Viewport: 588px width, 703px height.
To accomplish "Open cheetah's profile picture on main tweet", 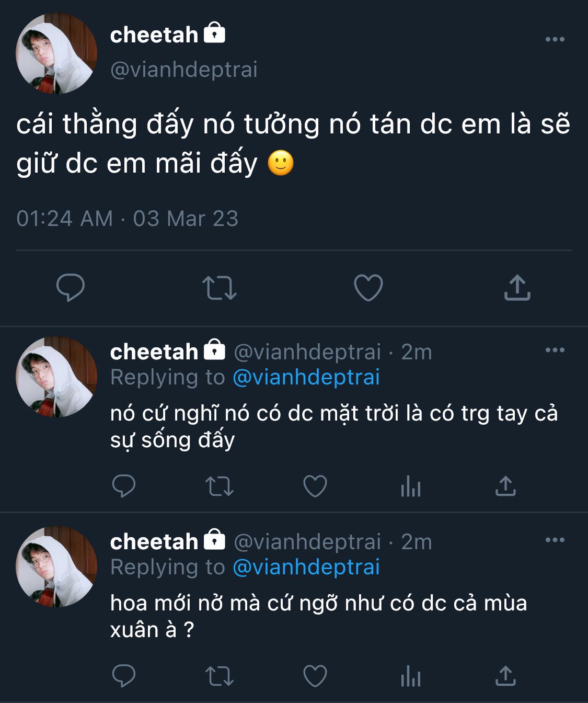I will tap(56, 53).
